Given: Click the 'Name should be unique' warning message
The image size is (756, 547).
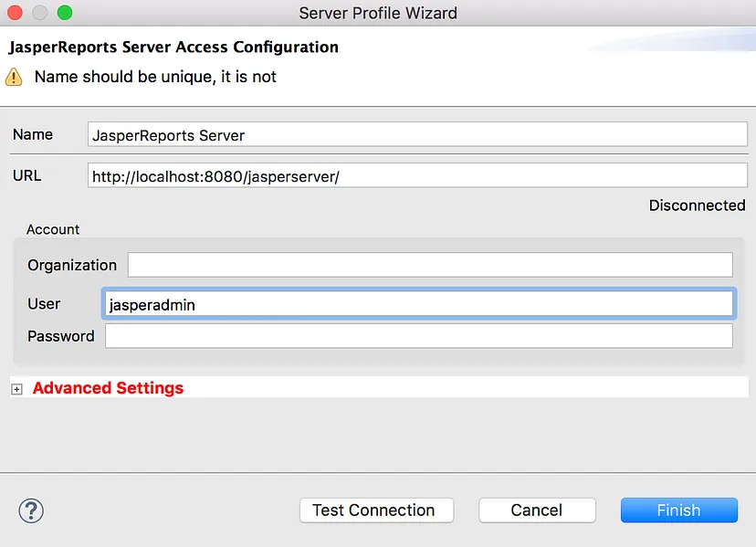Looking at the screenshot, I should [155, 77].
